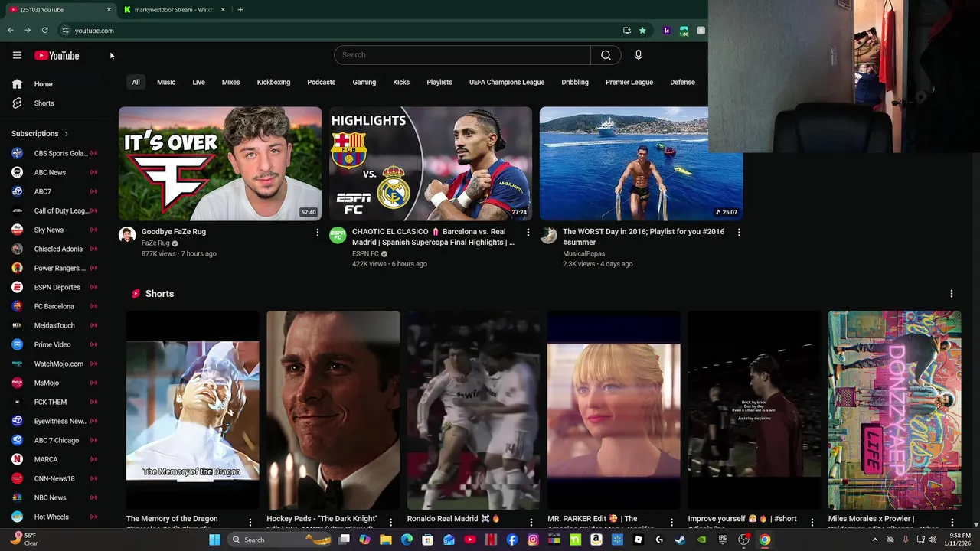This screenshot has width=980, height=551.
Task: Play the Hockey Pads Dark Knight short
Action: pyautogui.click(x=333, y=410)
